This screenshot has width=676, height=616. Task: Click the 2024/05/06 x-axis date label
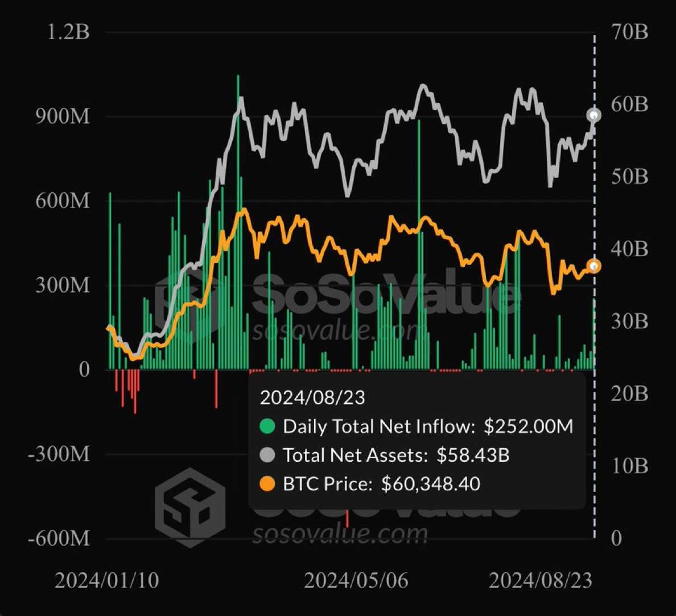pos(356,581)
